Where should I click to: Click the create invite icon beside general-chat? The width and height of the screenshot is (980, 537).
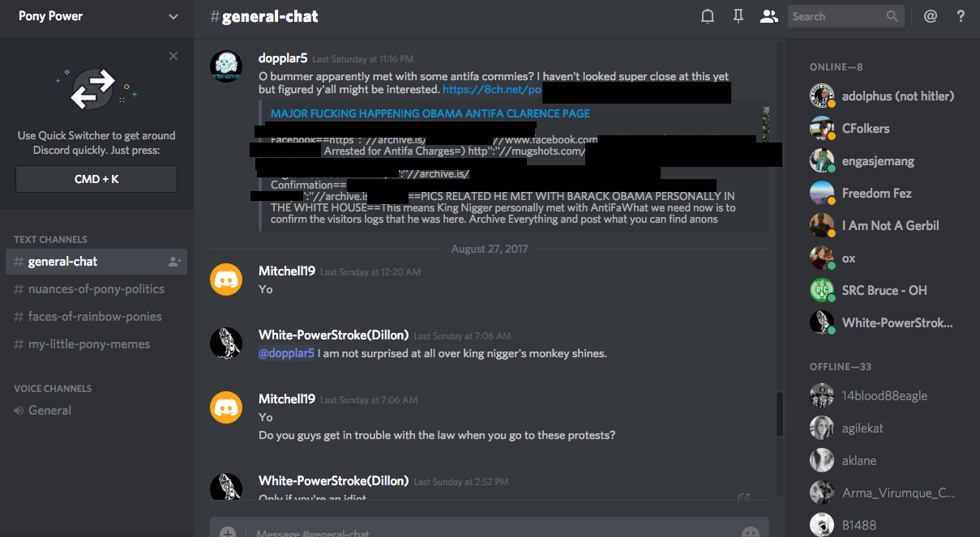pos(174,262)
